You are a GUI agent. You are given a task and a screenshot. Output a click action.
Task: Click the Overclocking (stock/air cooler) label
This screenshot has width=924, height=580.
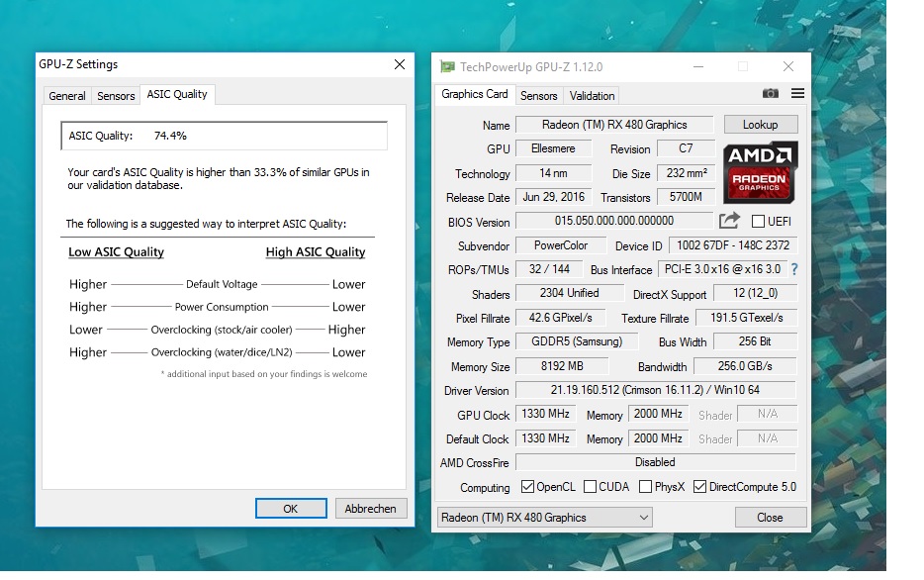222,330
